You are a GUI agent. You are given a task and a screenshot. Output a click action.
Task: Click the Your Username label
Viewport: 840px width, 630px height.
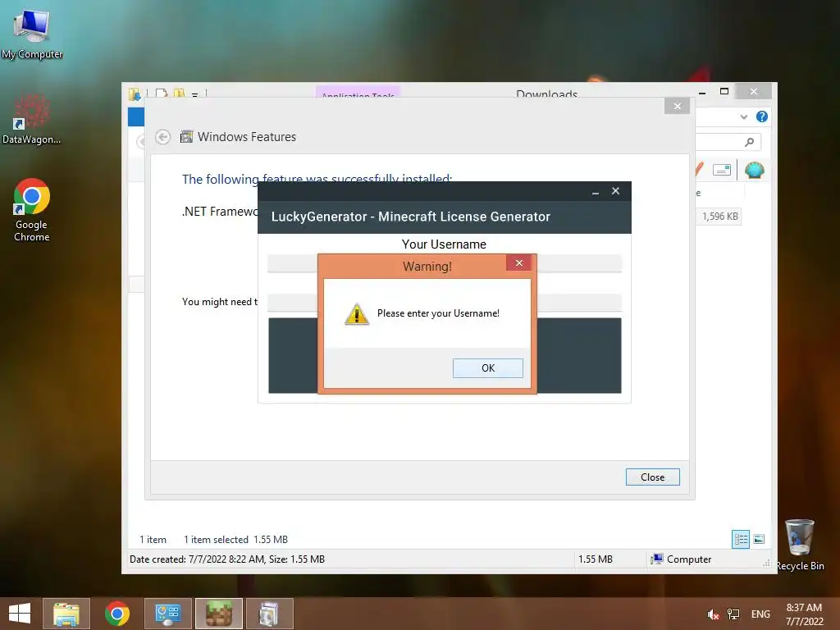tap(444, 244)
